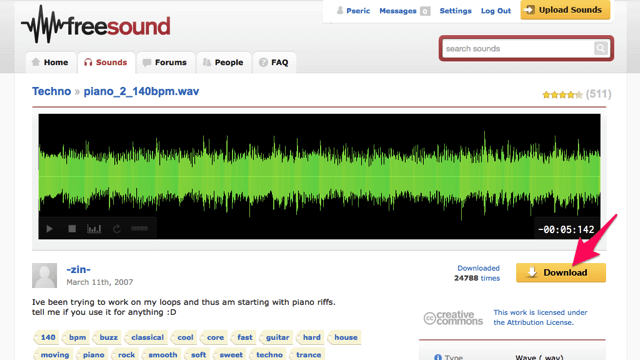Open the -zin- username link
The width and height of the screenshot is (640, 360).
coord(78,270)
